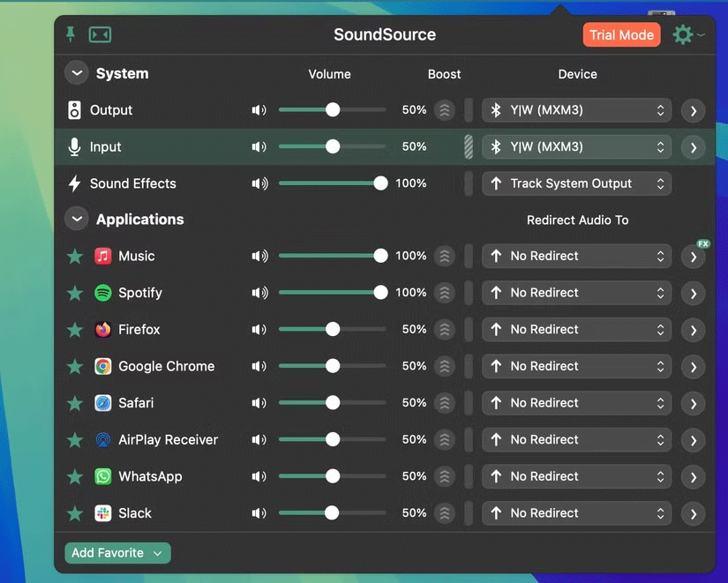Click the Firefox volume slider

coord(331,329)
